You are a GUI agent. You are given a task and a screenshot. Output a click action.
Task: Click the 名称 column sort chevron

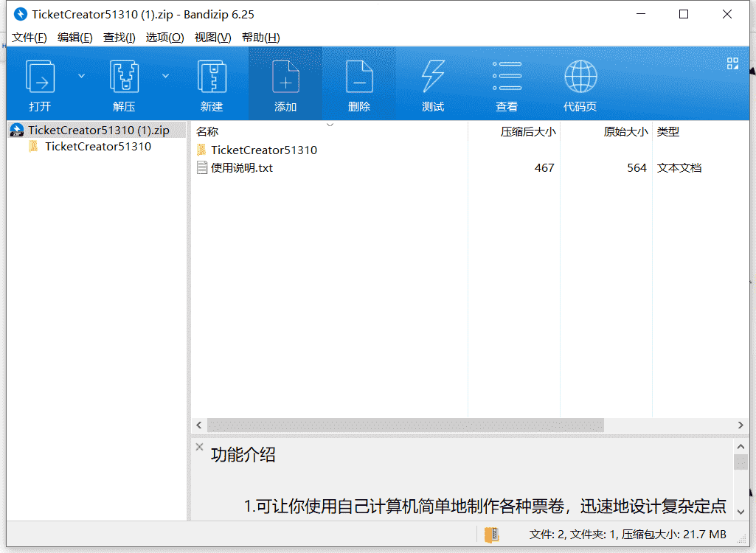pos(330,125)
